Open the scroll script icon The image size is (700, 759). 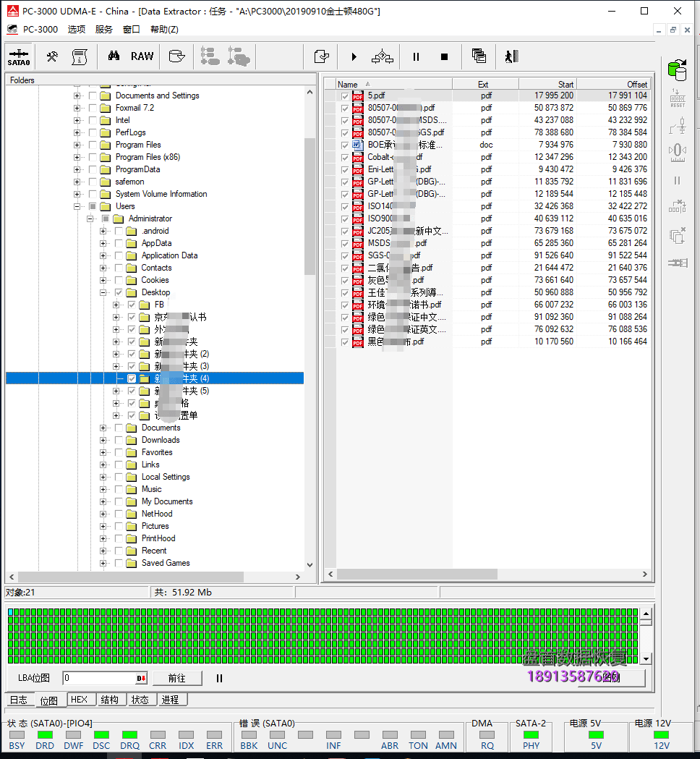click(80, 56)
